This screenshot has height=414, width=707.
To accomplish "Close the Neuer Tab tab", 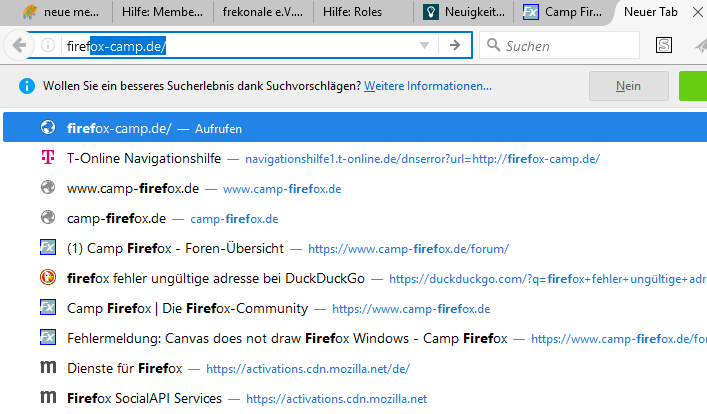I will click(x=698, y=12).
